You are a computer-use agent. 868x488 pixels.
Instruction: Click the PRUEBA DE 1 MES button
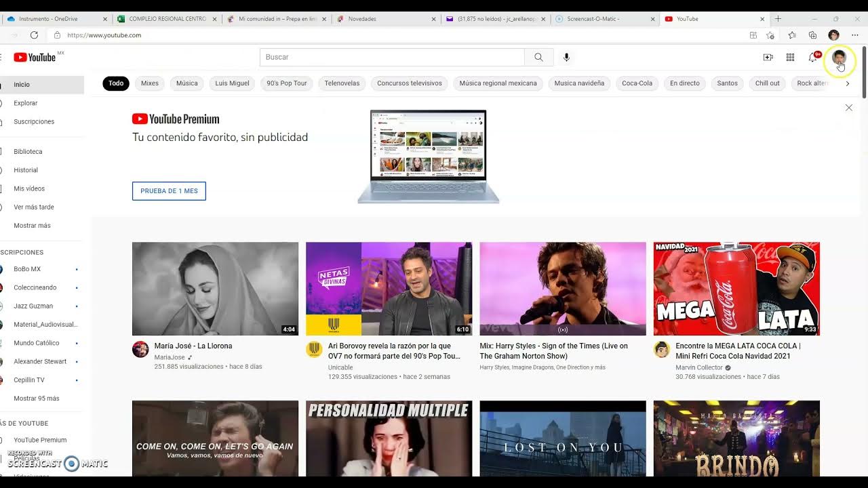pos(169,191)
